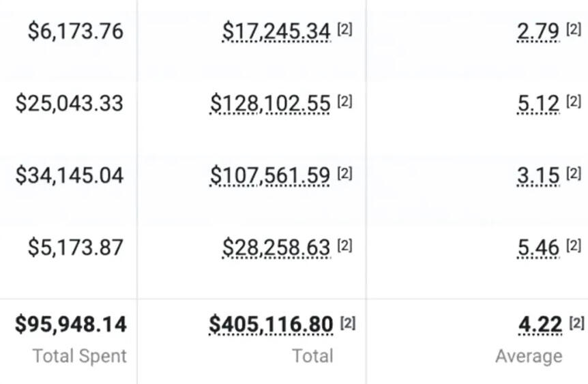Click the $17,245.34 total value link

pyautogui.click(x=276, y=31)
